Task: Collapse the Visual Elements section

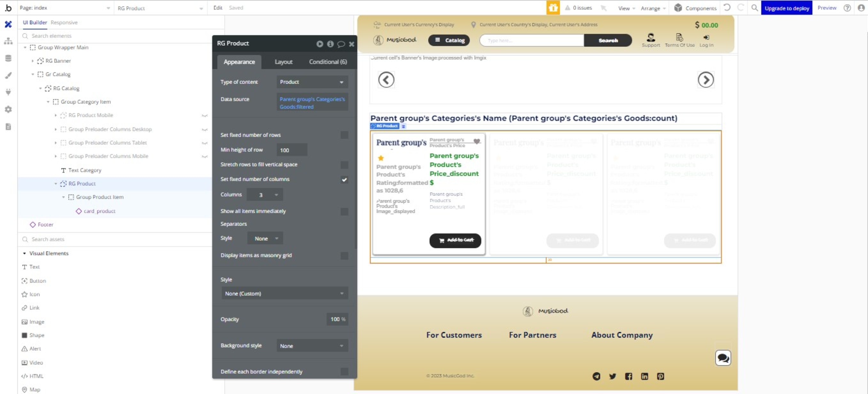Action: [24, 253]
